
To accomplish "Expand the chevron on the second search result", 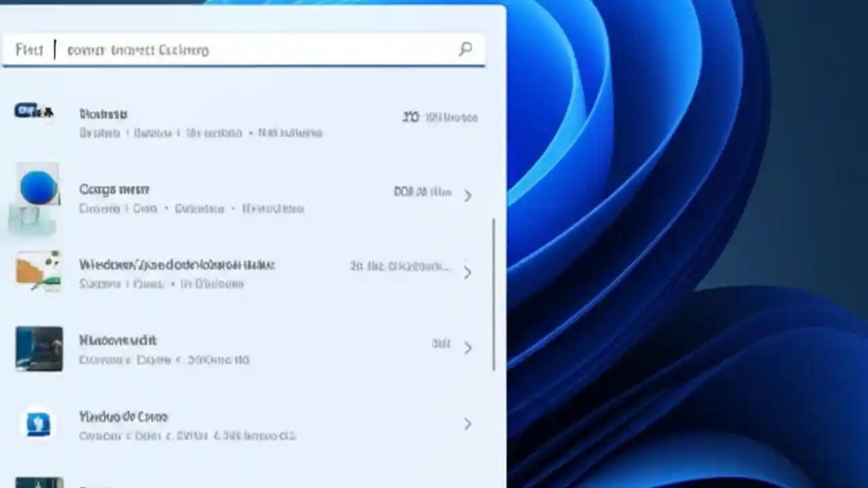I will tap(468, 195).
